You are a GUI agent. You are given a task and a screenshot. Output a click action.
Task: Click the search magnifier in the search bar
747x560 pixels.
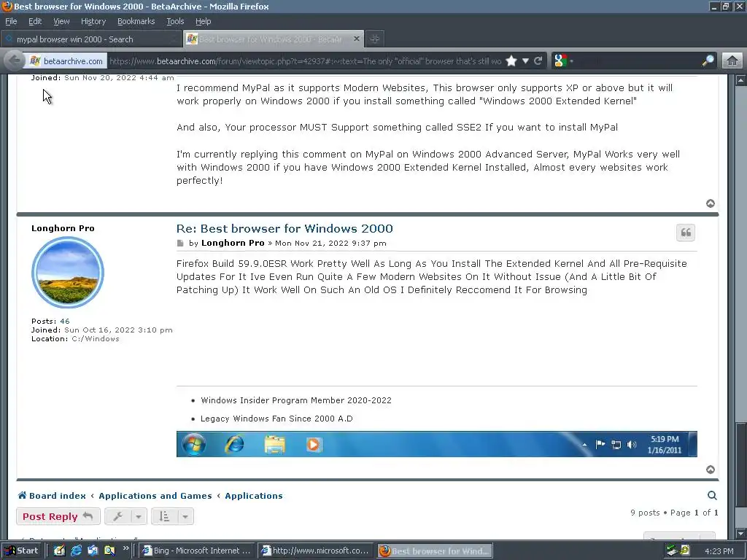pyautogui.click(x=708, y=61)
